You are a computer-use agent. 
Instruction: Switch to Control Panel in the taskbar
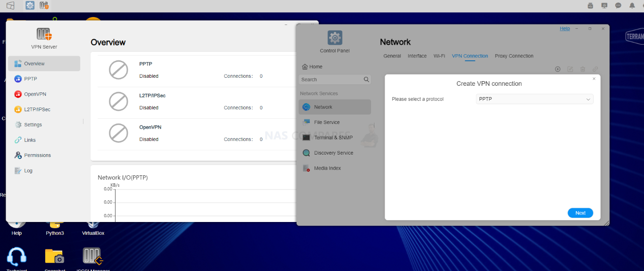(30, 6)
